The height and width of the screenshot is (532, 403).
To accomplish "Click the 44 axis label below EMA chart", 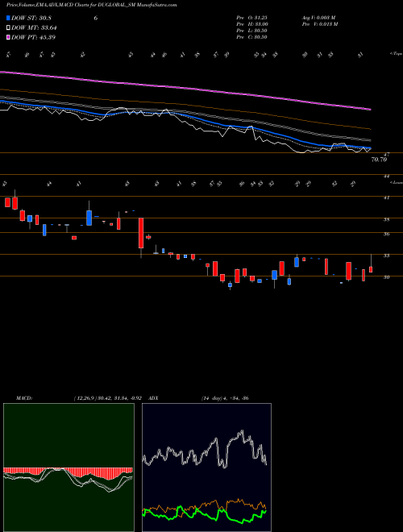I will [386, 176].
